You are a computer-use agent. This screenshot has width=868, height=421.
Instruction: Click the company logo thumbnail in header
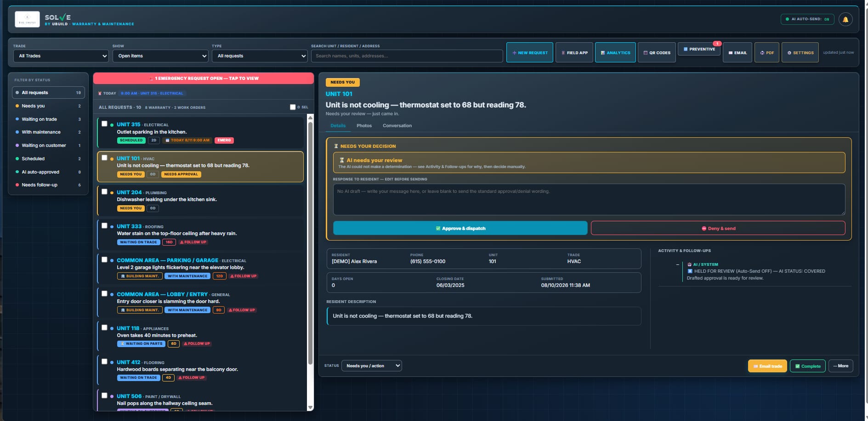pos(28,19)
